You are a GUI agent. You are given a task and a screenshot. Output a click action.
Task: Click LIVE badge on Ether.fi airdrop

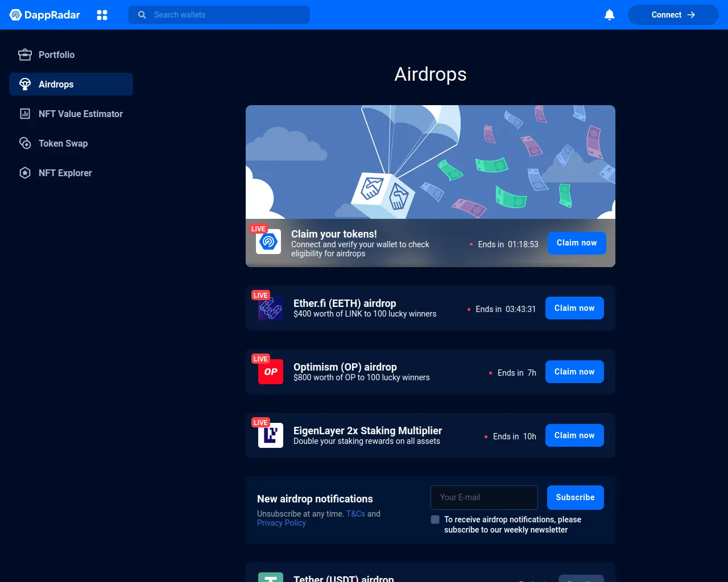[260, 295]
